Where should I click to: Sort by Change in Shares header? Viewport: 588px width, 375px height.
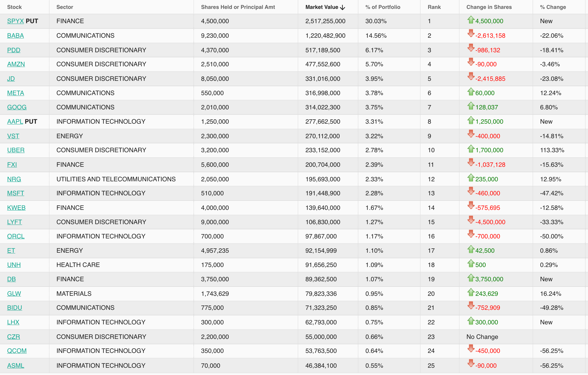[x=489, y=7]
